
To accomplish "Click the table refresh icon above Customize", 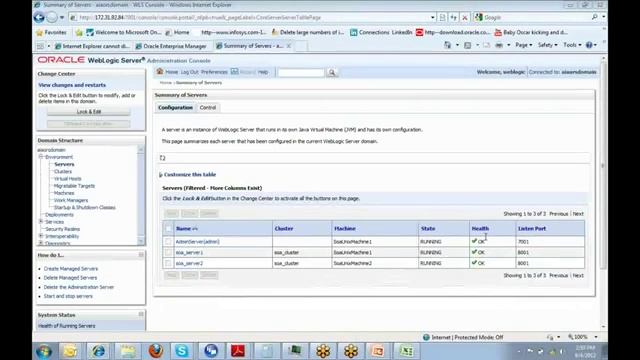I will (162, 158).
